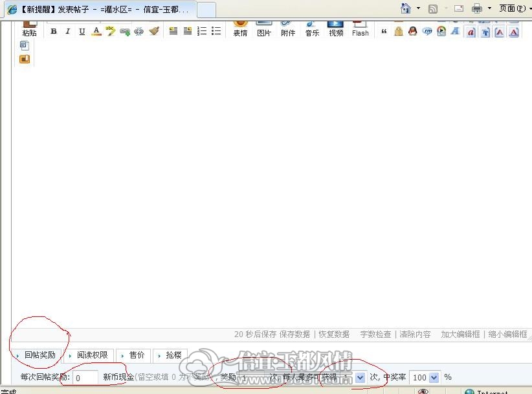Toggle bold text formatting

point(53,32)
